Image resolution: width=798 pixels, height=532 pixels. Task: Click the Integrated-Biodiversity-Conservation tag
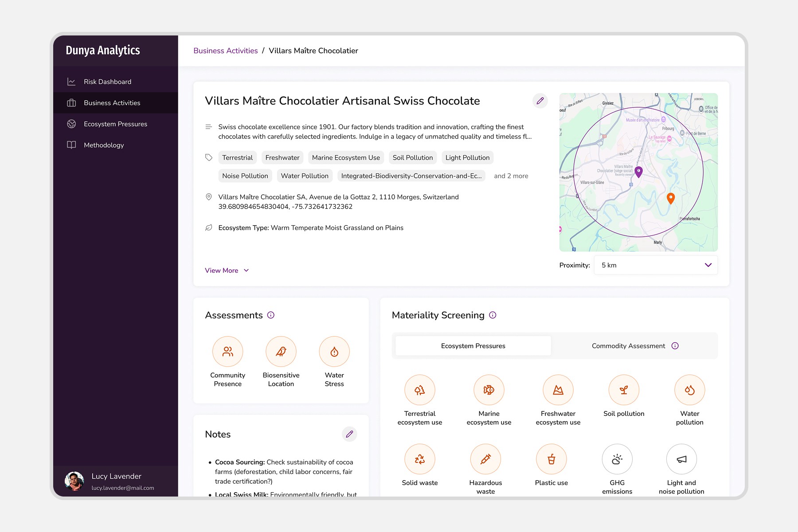coord(411,176)
